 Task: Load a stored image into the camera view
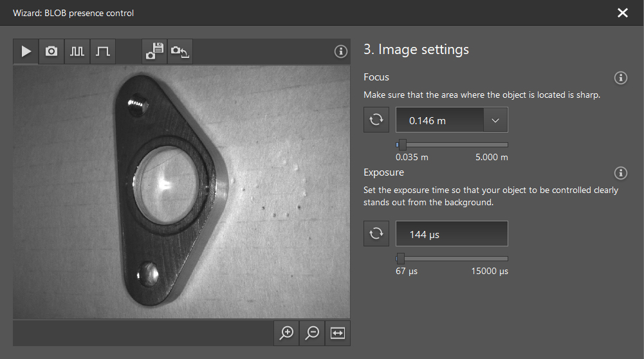click(x=180, y=51)
